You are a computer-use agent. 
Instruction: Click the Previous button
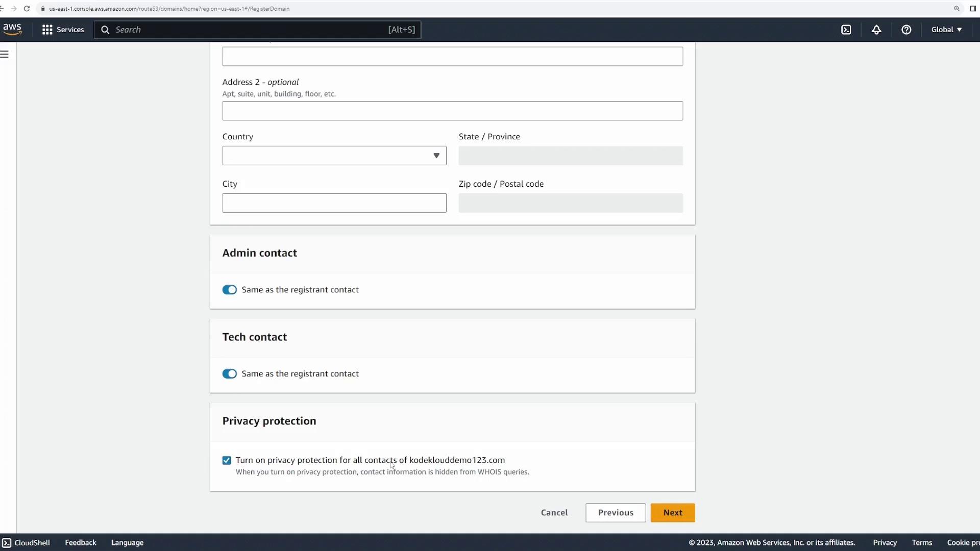(616, 513)
